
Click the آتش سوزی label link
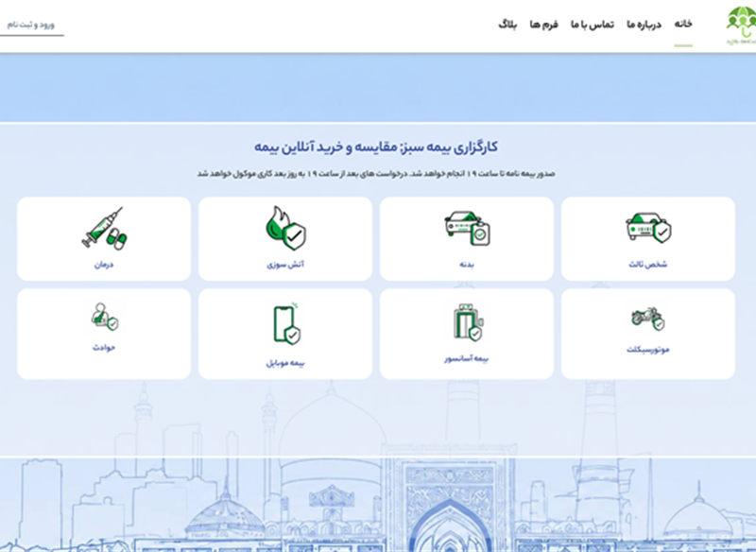pyautogui.click(x=285, y=265)
